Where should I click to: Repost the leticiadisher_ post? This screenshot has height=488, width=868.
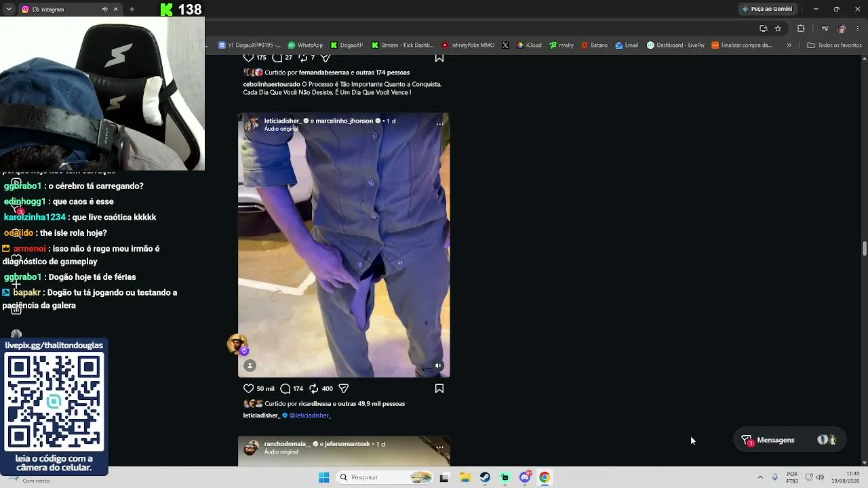click(314, 389)
